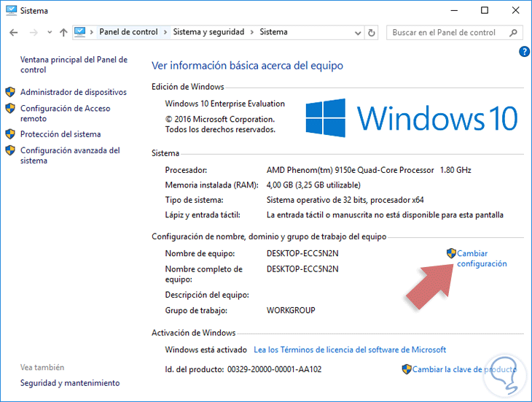Go up one level with up arrow
The height and width of the screenshot is (402, 532).
point(63,33)
